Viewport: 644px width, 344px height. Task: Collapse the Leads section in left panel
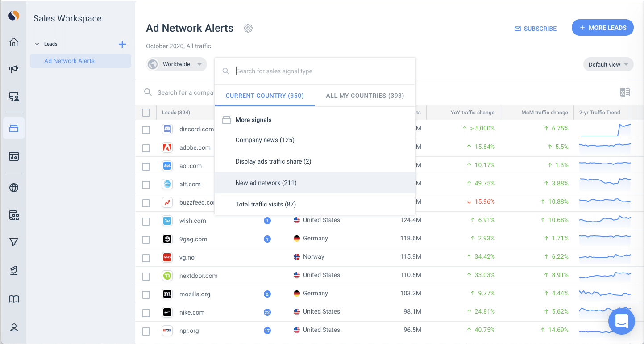[37, 43]
